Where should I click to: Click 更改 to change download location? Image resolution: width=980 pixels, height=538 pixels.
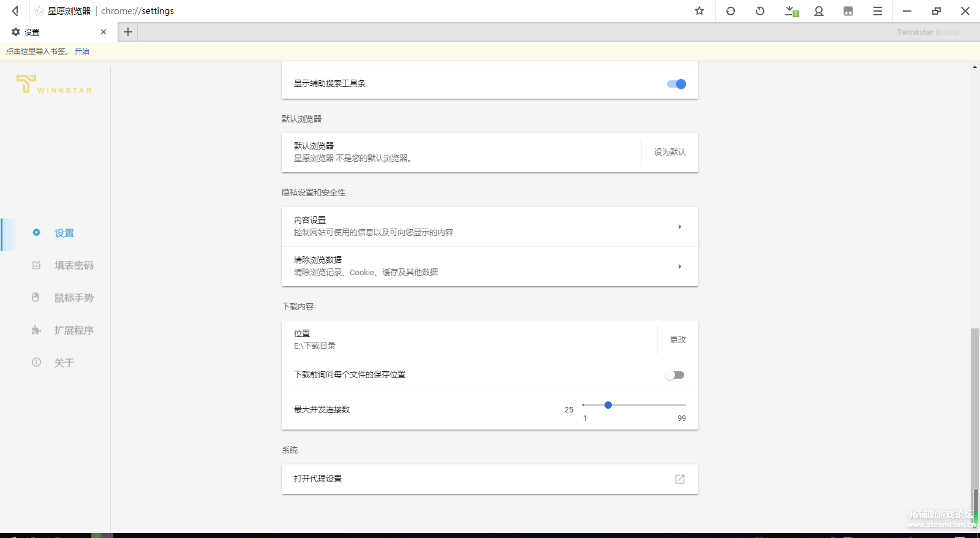click(677, 339)
